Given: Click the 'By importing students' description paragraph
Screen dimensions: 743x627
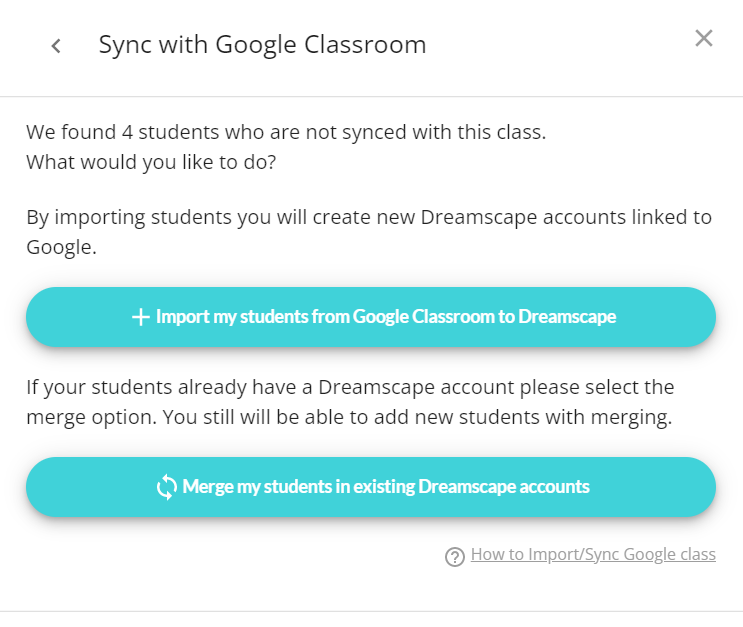Looking at the screenshot, I should tap(369, 232).
